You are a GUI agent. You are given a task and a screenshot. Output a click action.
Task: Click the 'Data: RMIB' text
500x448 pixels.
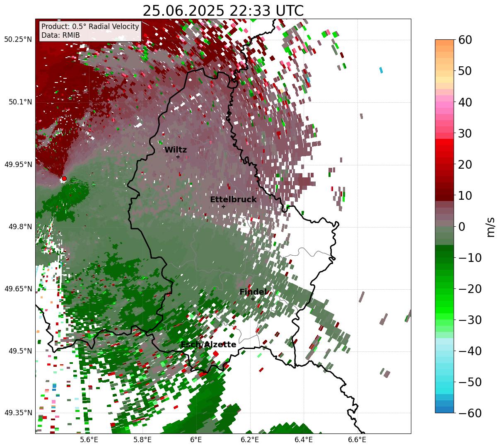point(60,36)
